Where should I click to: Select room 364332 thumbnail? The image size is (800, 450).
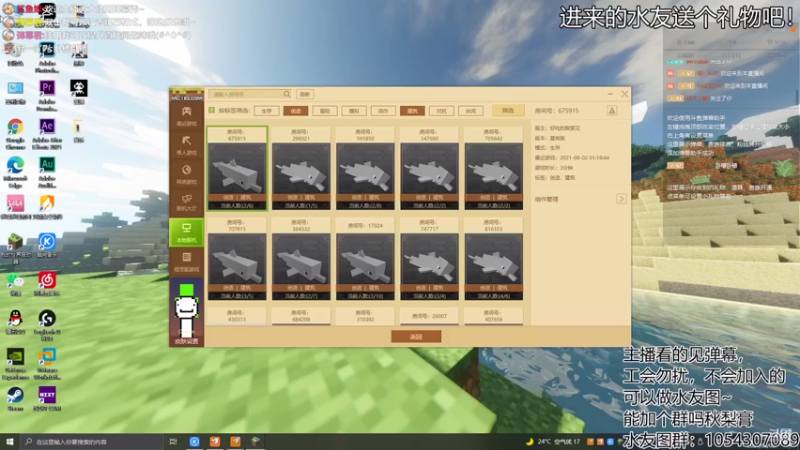pyautogui.click(x=301, y=259)
